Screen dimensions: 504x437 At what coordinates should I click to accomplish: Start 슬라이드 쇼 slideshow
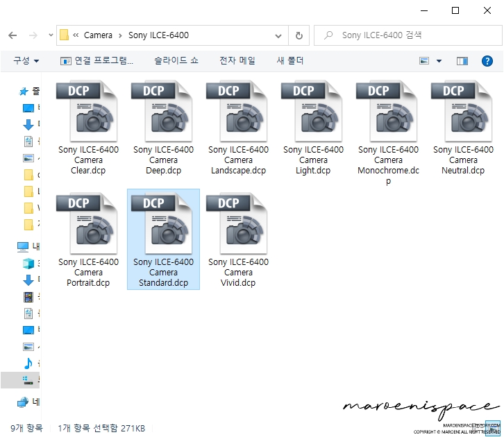click(176, 60)
